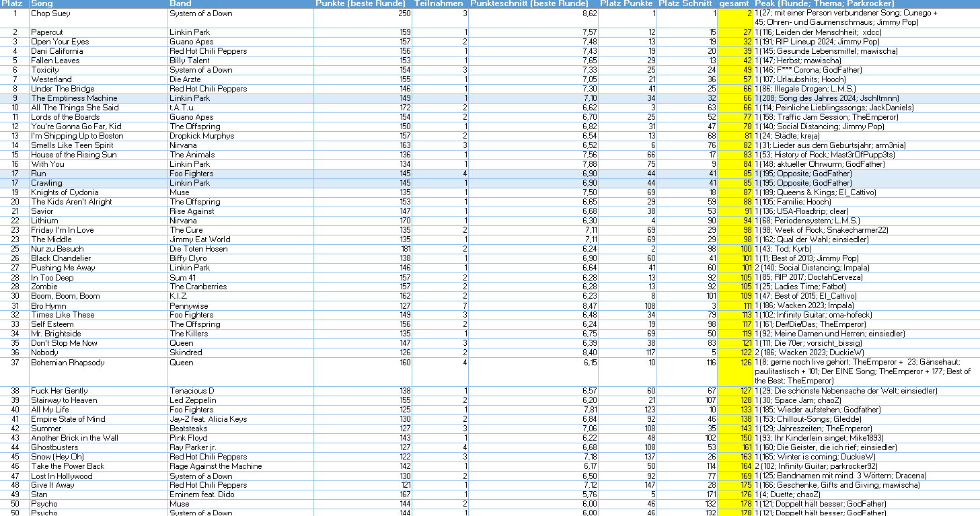
Task: Click the 'Peak (Runde; Thema; Parkrocker)' header
Action: [x=866, y=4]
